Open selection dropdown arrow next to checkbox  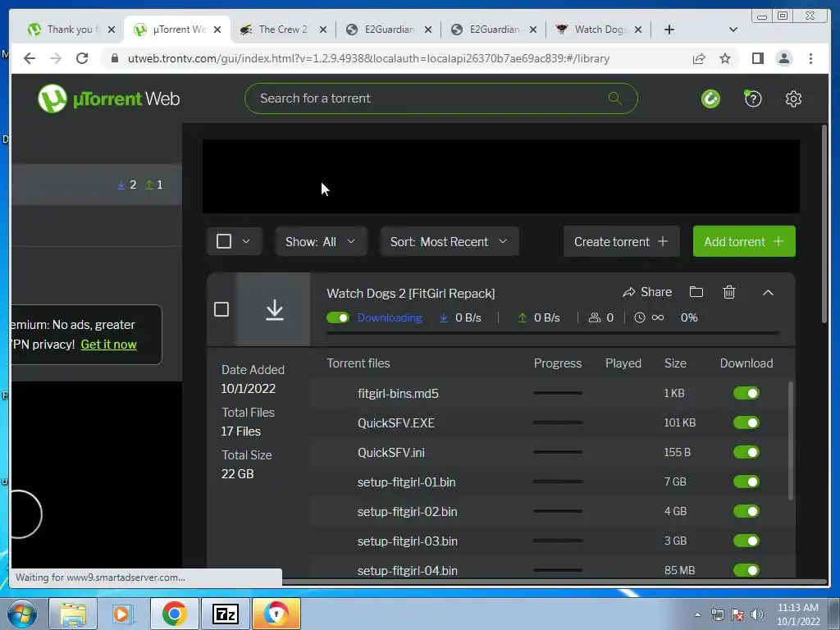point(246,241)
